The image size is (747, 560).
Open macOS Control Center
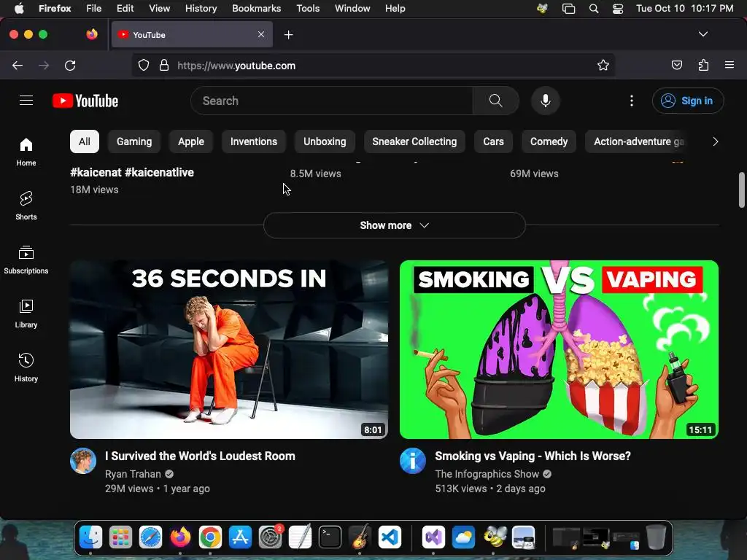click(x=617, y=9)
